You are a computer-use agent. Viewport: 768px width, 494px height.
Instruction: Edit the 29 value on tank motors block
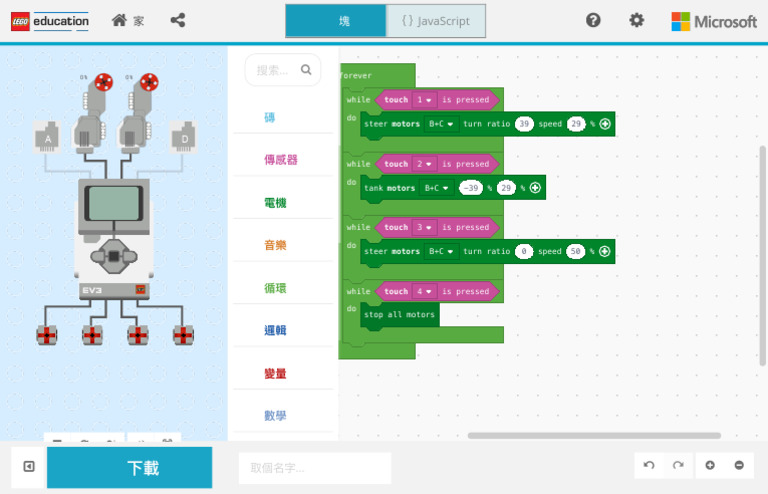click(506, 188)
